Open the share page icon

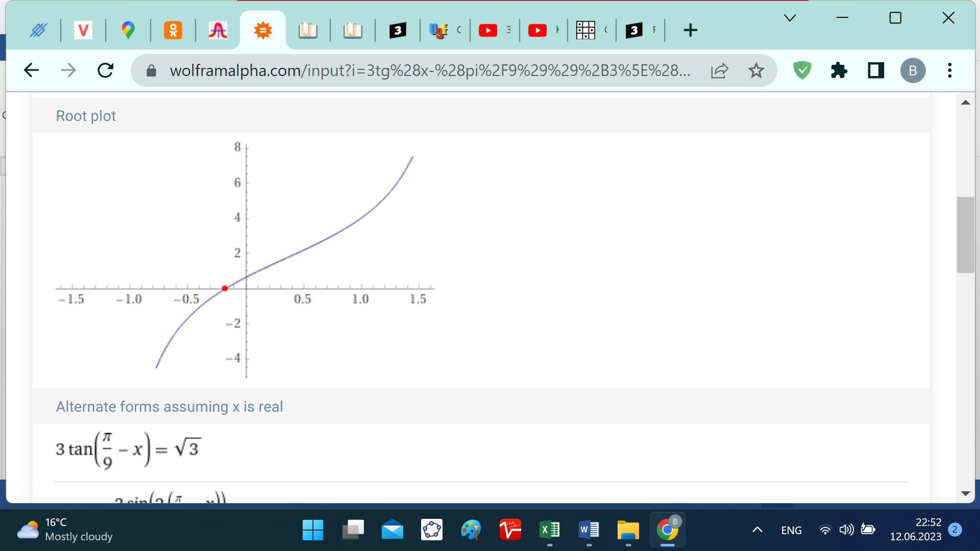719,70
